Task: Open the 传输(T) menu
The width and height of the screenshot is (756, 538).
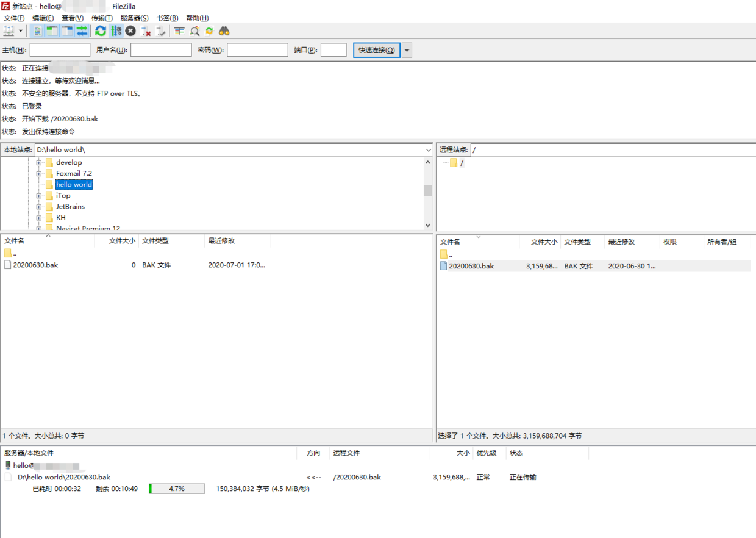Action: coord(102,18)
